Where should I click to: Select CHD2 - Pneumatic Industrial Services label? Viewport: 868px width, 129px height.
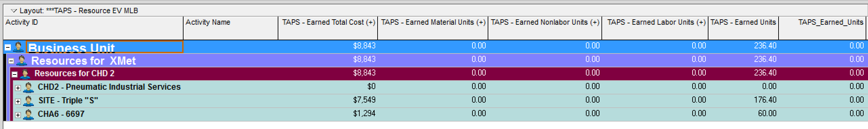coord(109,87)
